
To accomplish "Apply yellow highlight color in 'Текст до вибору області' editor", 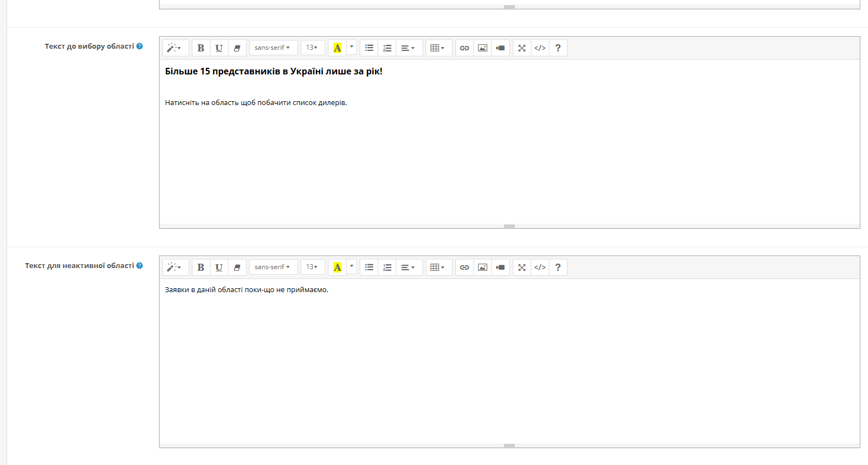I will pyautogui.click(x=337, y=48).
